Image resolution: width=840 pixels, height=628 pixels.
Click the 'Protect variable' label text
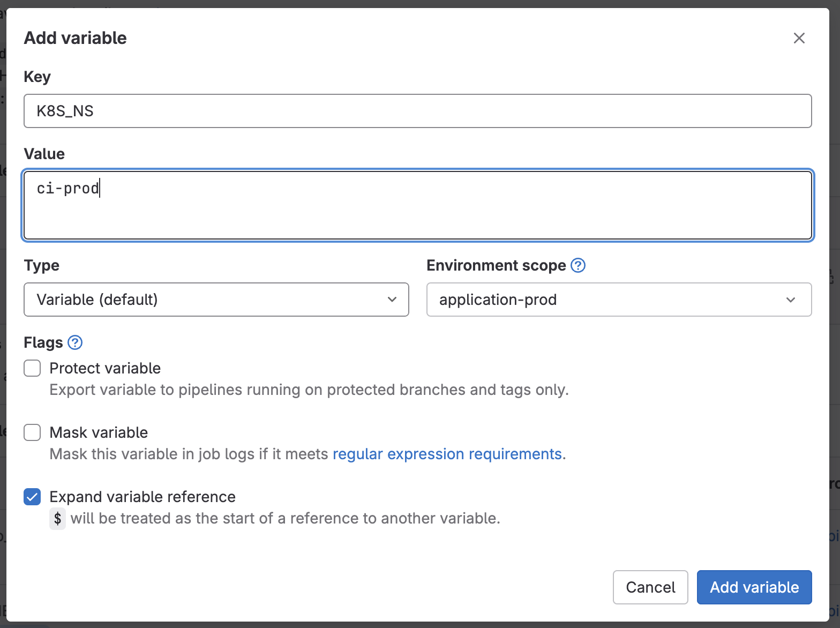tap(105, 368)
